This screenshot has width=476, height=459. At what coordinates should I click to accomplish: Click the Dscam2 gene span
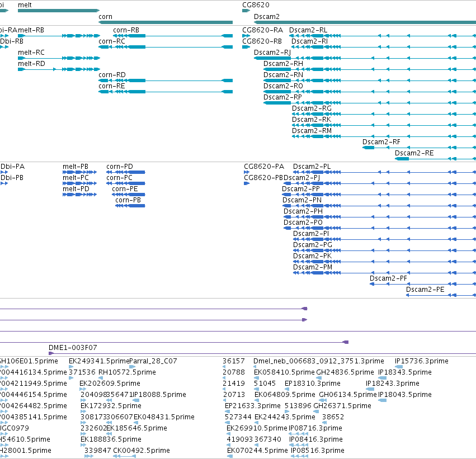coord(365,22)
